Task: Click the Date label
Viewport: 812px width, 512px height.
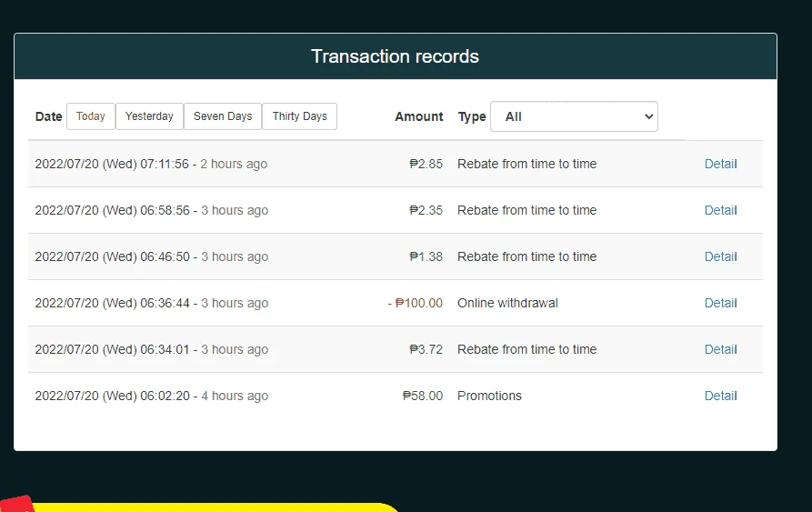Action: coord(49,116)
